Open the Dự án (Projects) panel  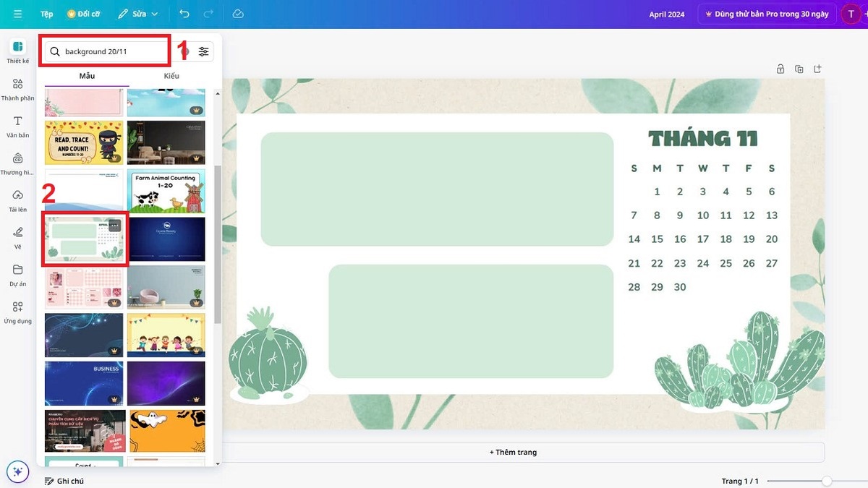17,275
